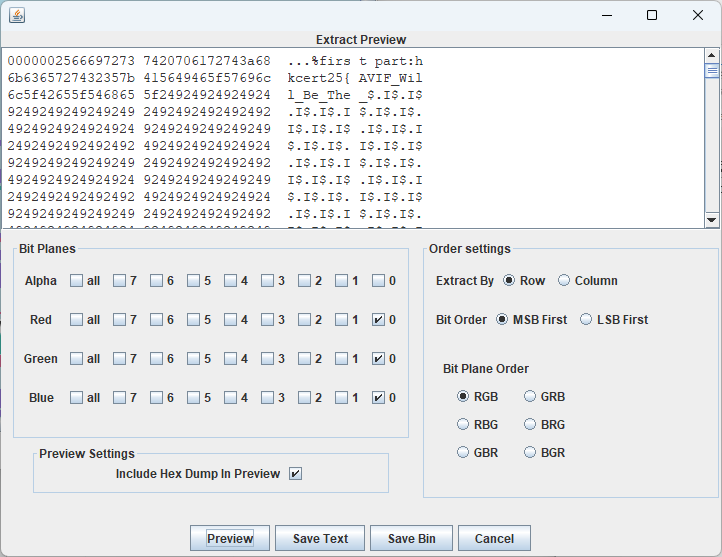Check Alpha bit plane 0
The height and width of the screenshot is (557, 722).
(378, 281)
